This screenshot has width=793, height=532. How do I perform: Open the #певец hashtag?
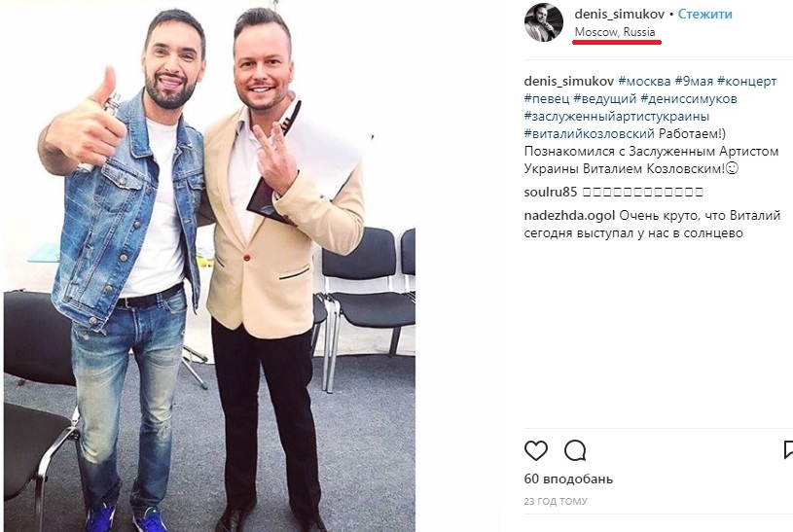click(547, 98)
